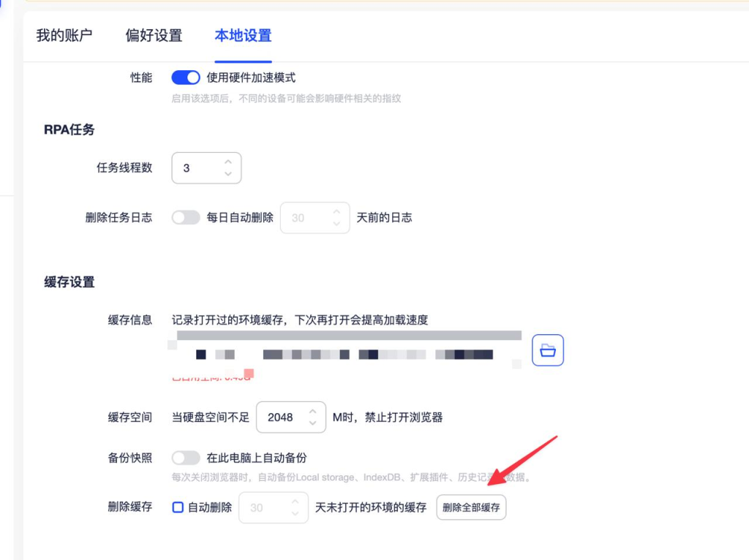Enable daily auto-delete of task logs

tap(185, 217)
